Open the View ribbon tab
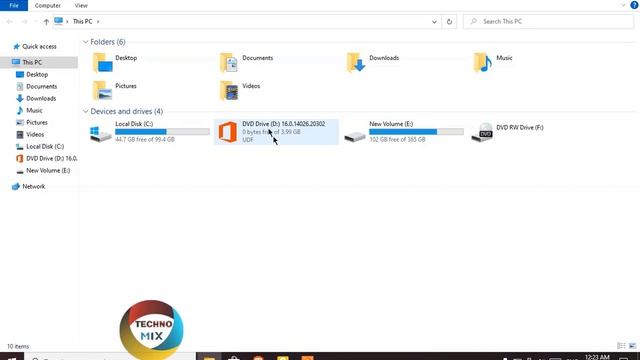This screenshot has height=360, width=640. 81,6
